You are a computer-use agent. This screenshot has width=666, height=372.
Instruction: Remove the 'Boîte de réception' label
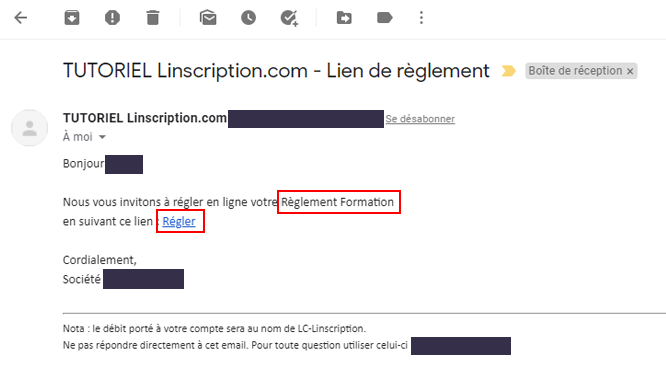point(630,71)
